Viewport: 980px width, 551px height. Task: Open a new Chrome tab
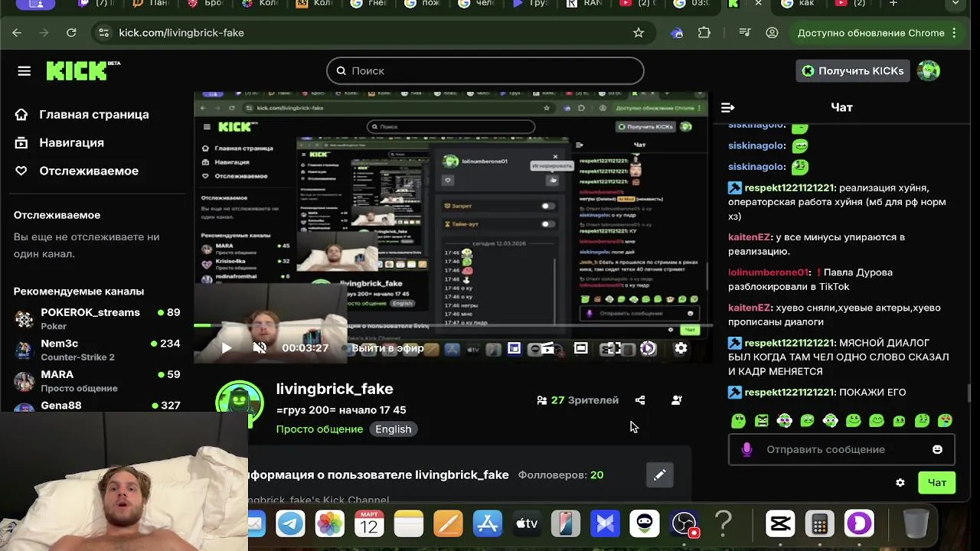click(x=893, y=4)
